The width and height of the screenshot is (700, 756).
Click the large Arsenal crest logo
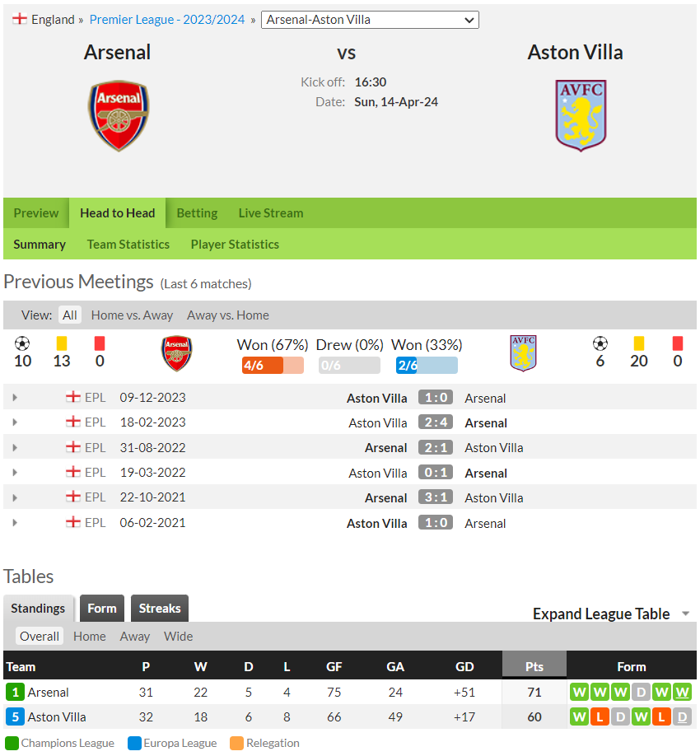[118, 115]
